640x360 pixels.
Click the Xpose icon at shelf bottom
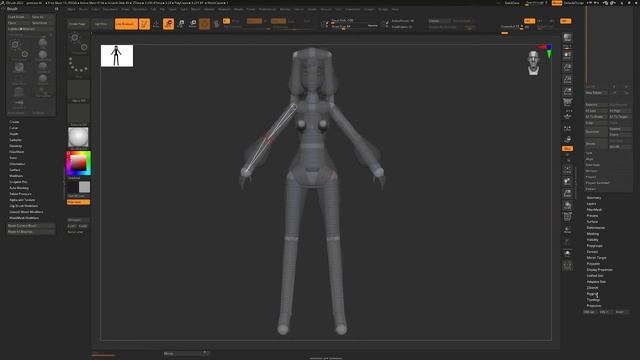[567, 266]
